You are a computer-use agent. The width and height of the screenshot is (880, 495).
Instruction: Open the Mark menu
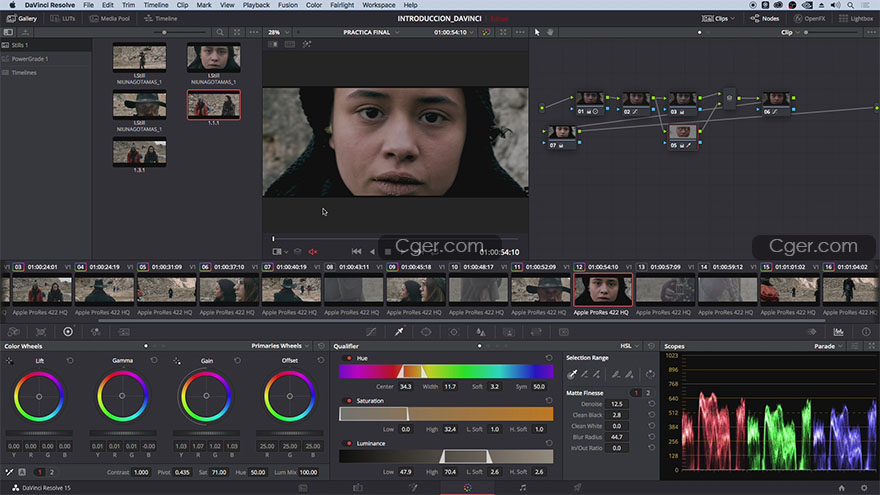(204, 5)
